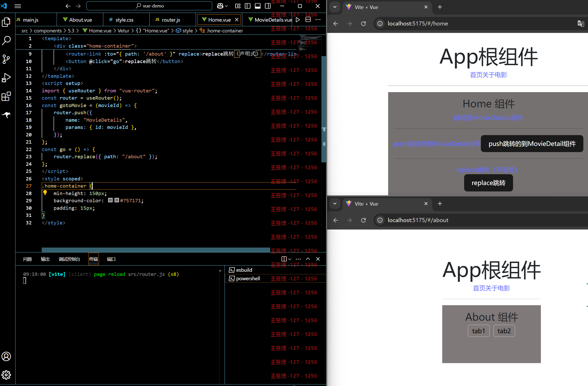Screen dimensions: 588x386
Task: Click tab2 button in About page
Action: (x=504, y=331)
